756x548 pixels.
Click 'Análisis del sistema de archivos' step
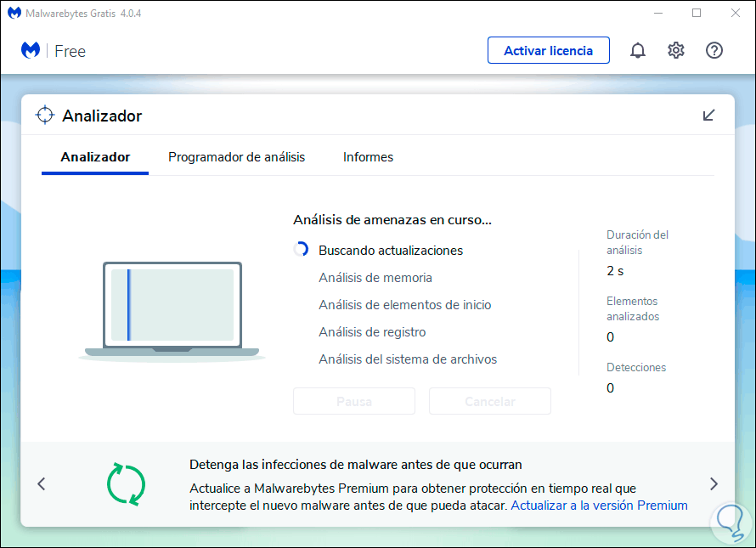(408, 359)
